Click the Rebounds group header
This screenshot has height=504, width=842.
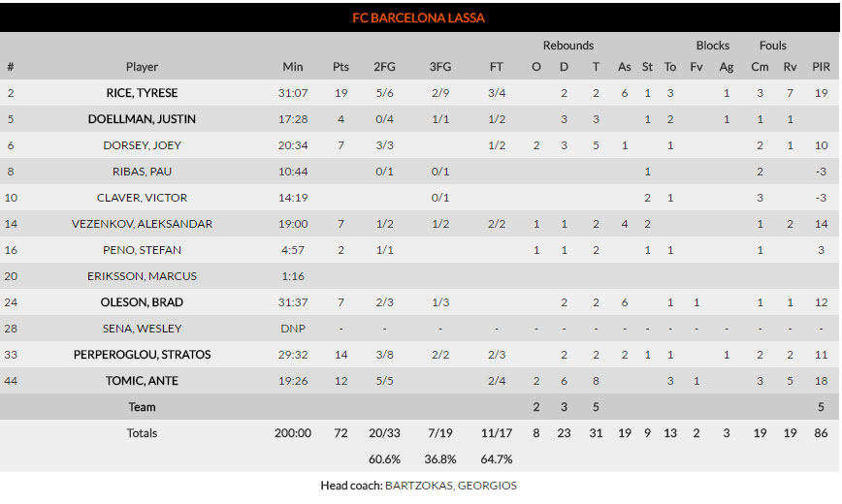click(x=568, y=46)
